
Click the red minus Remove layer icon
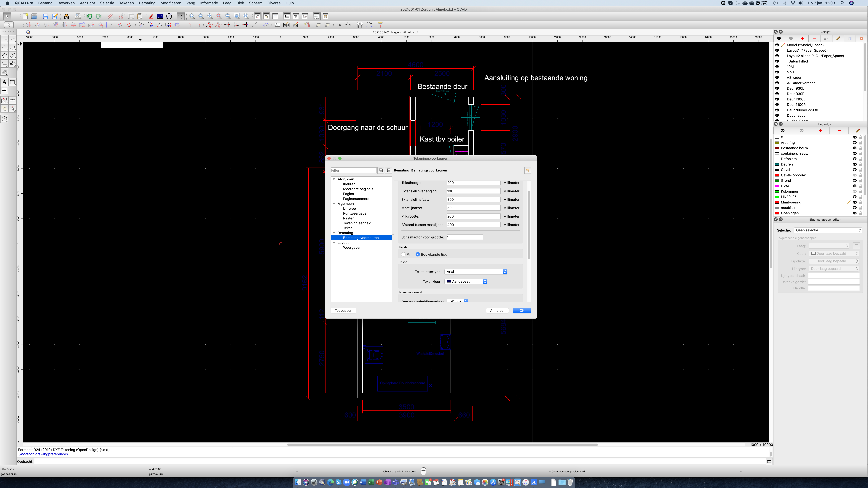pyautogui.click(x=839, y=131)
